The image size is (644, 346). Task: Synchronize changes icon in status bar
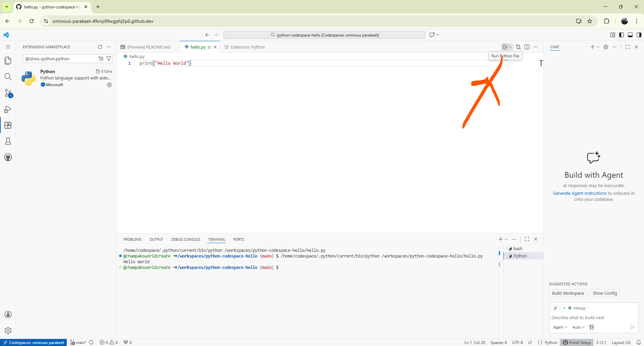91,342
